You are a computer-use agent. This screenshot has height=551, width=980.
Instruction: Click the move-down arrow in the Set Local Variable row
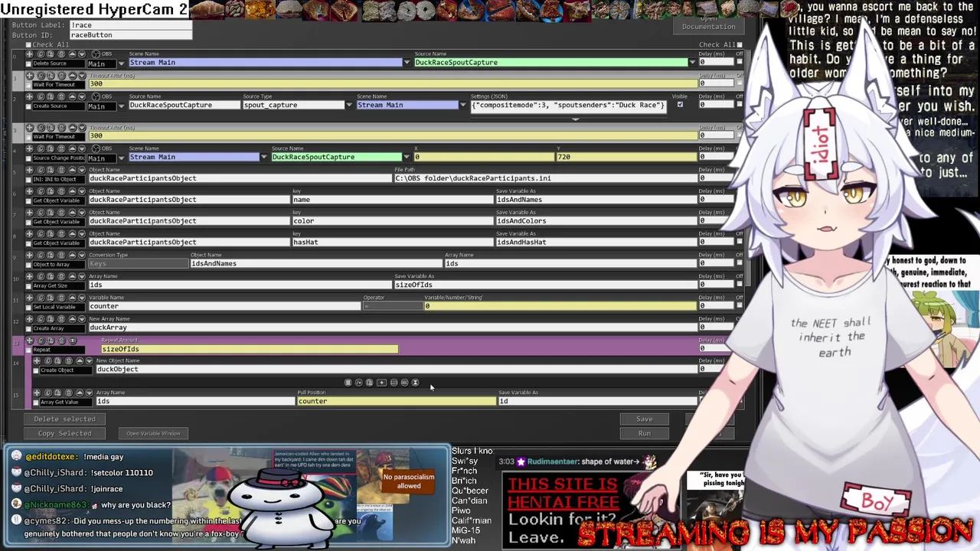click(x=82, y=298)
